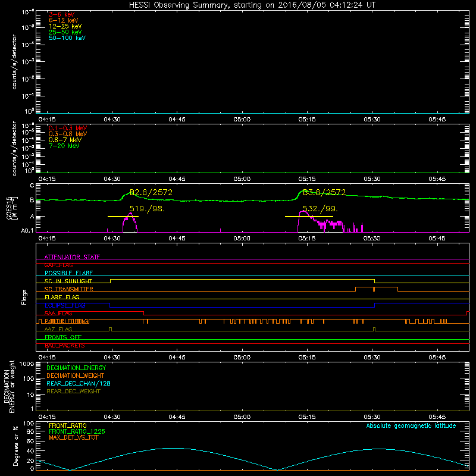Image resolution: width=476 pixels, height=476 pixels.
Task: Click the REAR_DEC_CHAN/128 legend label
Action: 79,383
